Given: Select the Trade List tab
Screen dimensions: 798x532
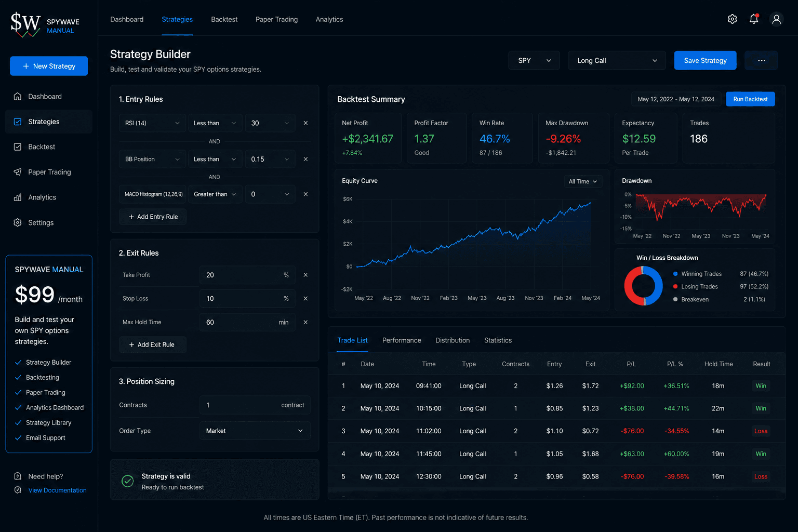Looking at the screenshot, I should click(352, 340).
